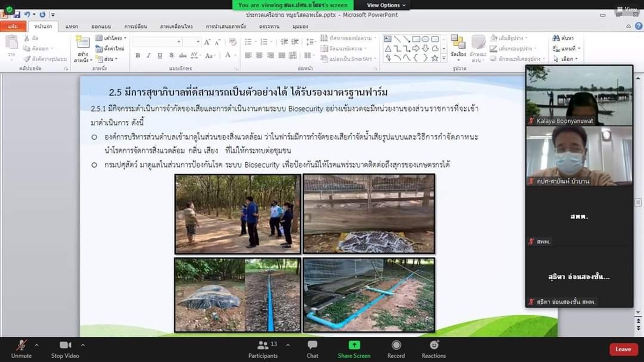Click the New Slide icon

(x=83, y=41)
